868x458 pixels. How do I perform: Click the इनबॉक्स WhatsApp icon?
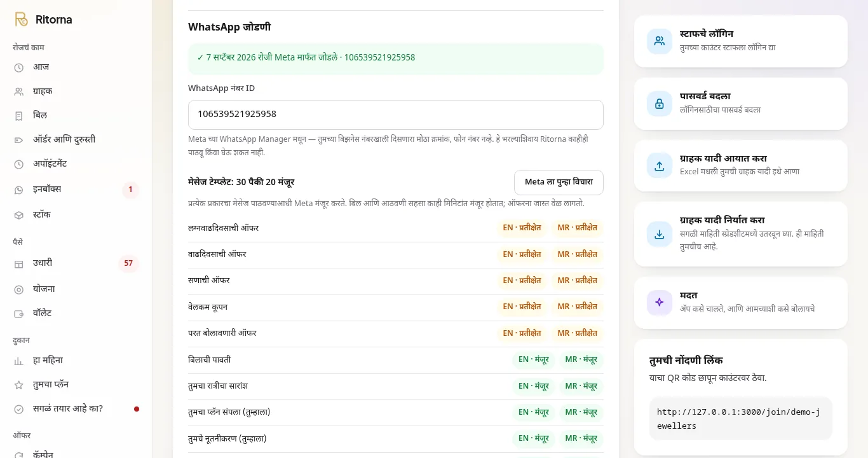point(19,190)
